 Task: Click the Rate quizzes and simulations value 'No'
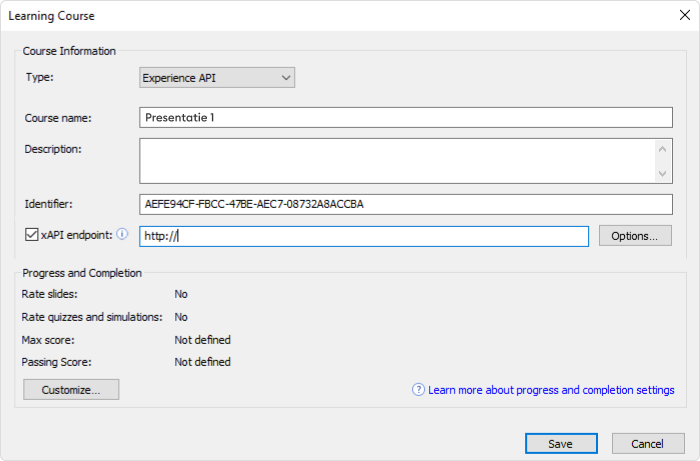tap(181, 317)
